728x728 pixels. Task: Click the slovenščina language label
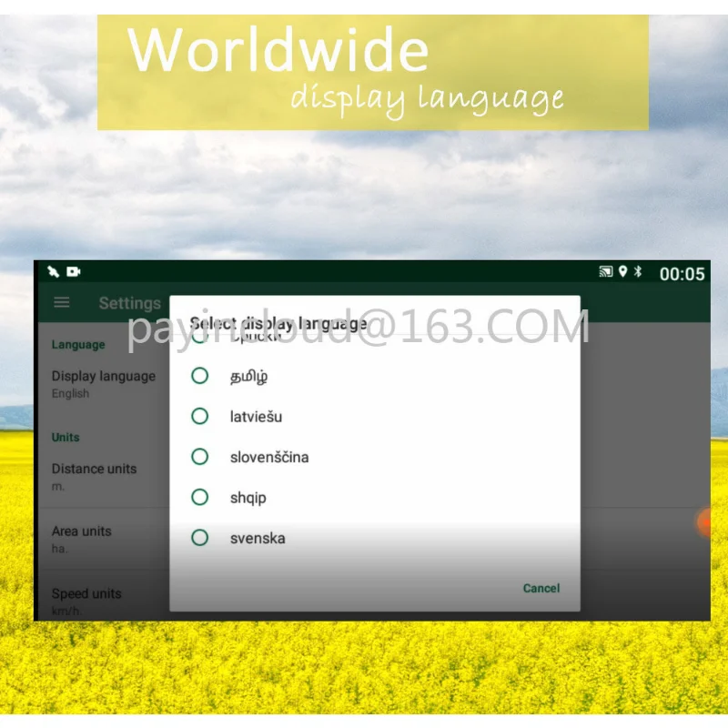[x=269, y=457]
